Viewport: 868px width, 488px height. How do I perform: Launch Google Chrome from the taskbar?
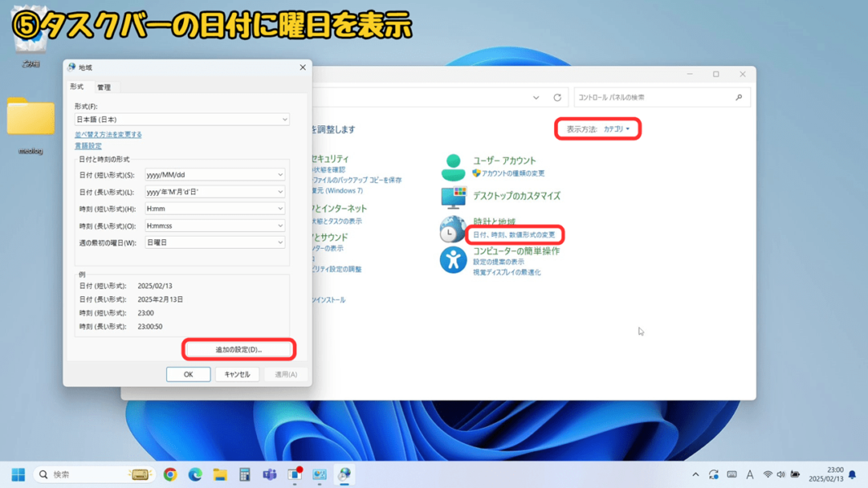(x=169, y=474)
